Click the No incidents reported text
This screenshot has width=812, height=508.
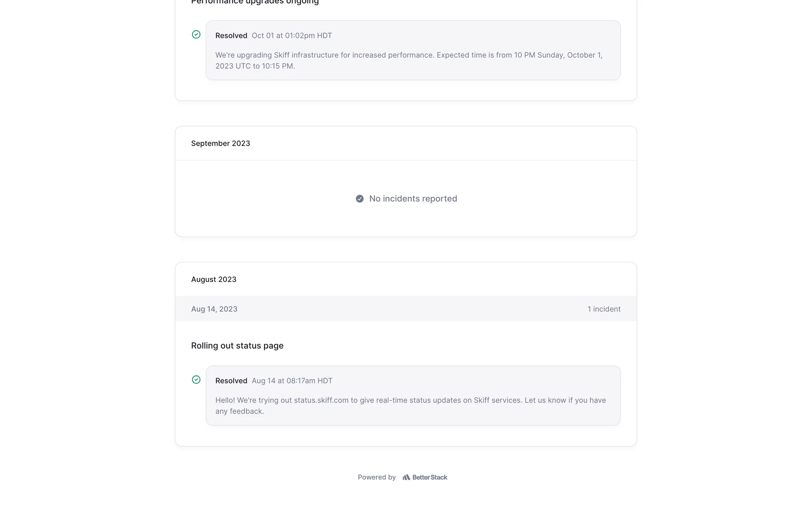413,199
